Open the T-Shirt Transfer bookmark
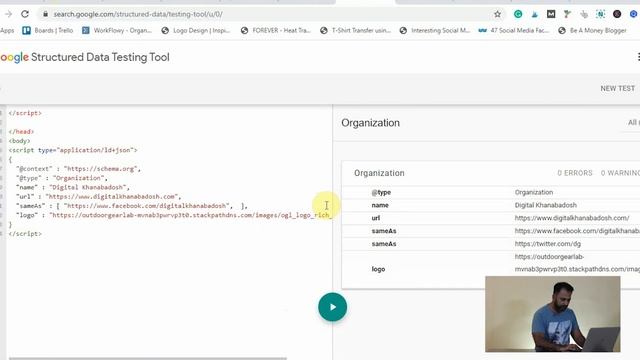This screenshot has height=360, width=640. [356, 30]
